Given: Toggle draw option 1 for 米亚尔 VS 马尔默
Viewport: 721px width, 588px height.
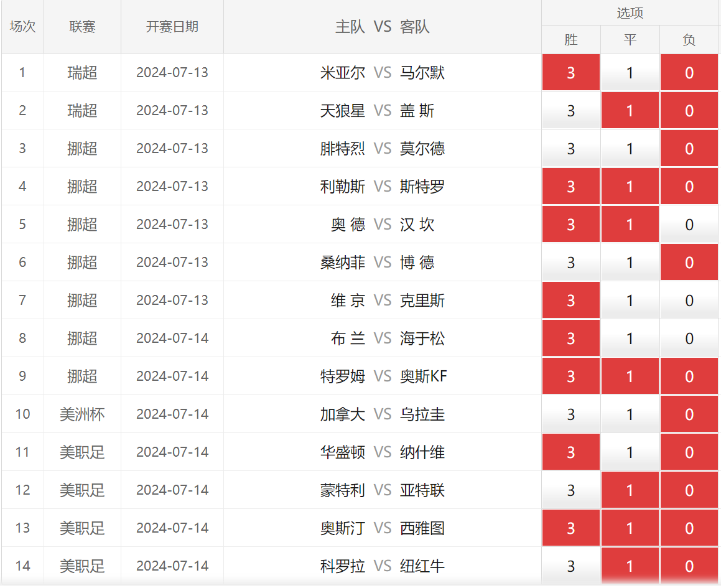Looking at the screenshot, I should pyautogui.click(x=630, y=72).
